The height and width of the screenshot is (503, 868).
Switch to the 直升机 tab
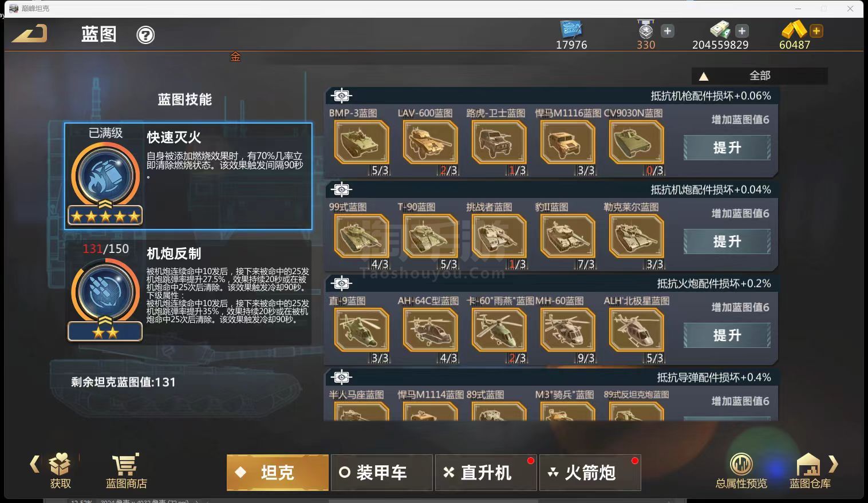[486, 473]
